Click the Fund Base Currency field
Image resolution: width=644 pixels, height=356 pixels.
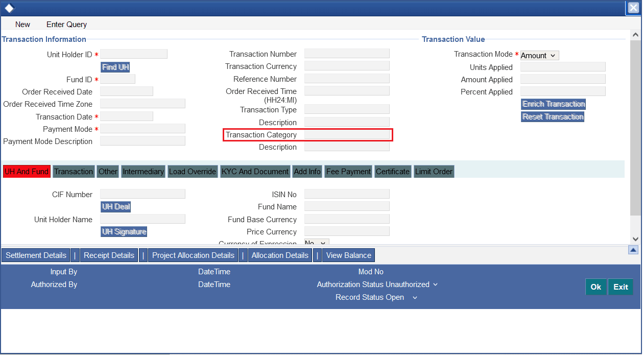pyautogui.click(x=347, y=219)
